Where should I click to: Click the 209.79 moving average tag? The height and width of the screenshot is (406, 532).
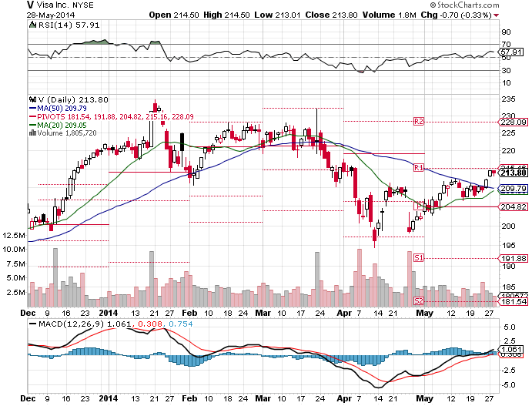513,189
